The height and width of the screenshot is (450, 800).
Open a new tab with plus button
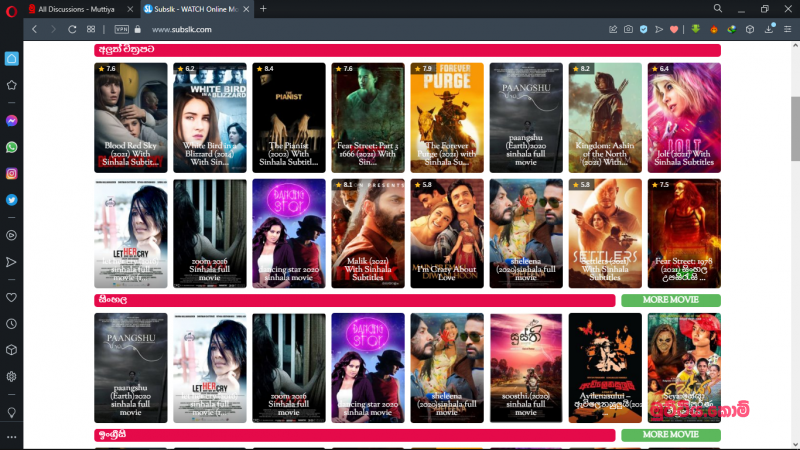coord(263,9)
